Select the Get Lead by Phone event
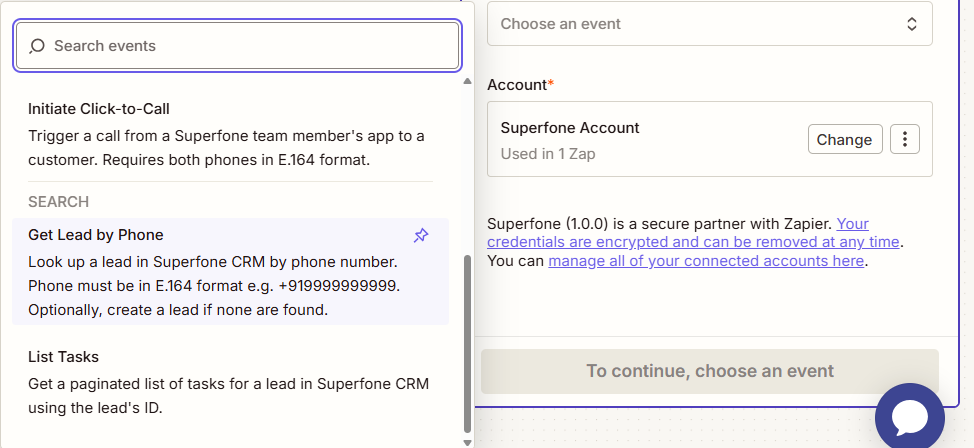 pos(230,272)
